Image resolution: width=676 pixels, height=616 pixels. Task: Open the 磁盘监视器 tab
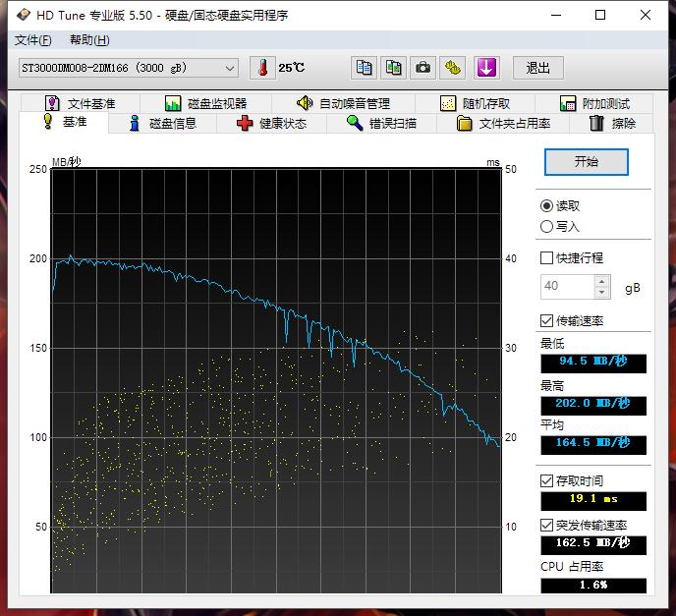tap(205, 103)
